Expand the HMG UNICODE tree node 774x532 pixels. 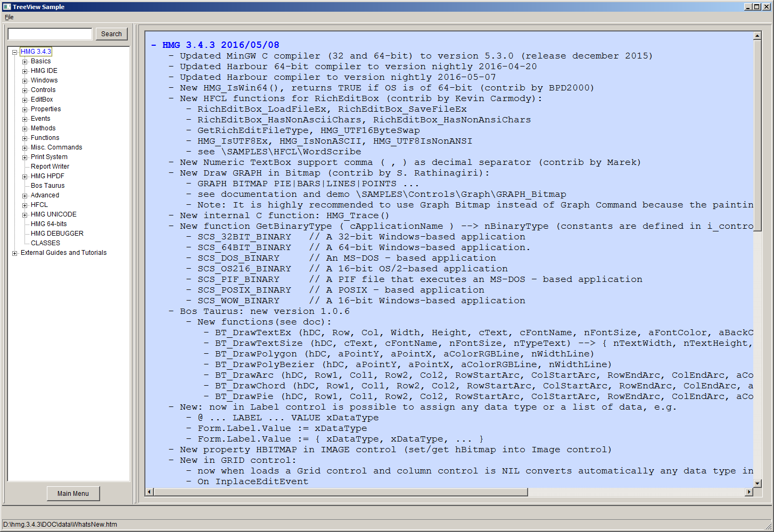25,215
